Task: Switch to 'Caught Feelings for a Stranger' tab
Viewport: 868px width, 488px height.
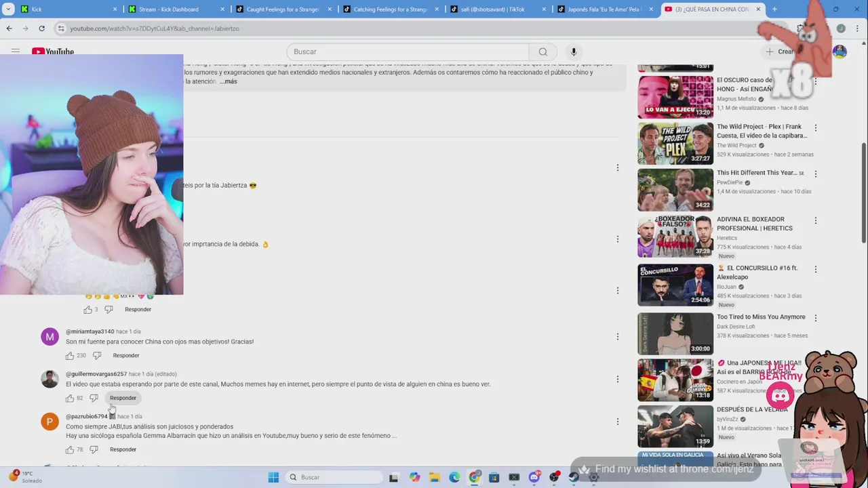Action: click(283, 9)
